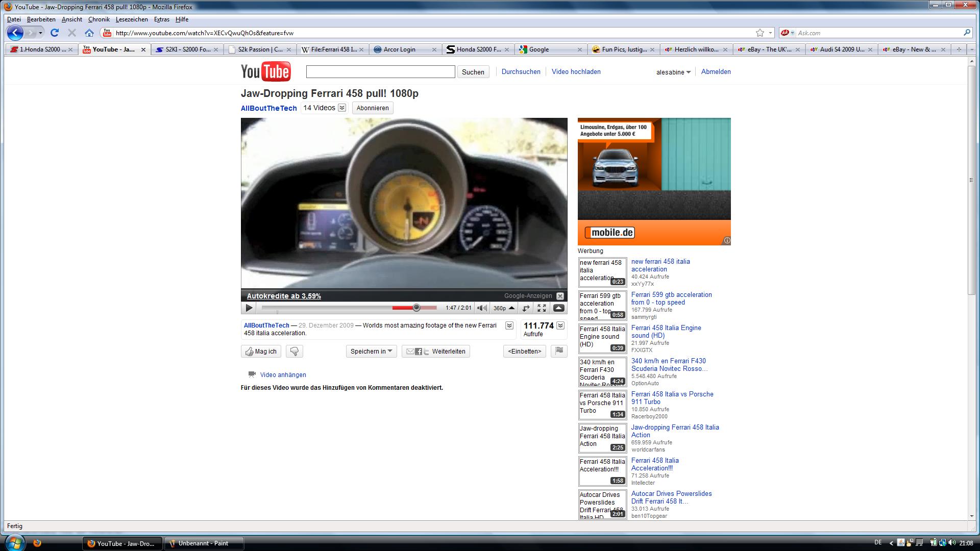Viewport: 980px width, 551px height.
Task: Toggle the video size expand button
Action: click(x=525, y=308)
